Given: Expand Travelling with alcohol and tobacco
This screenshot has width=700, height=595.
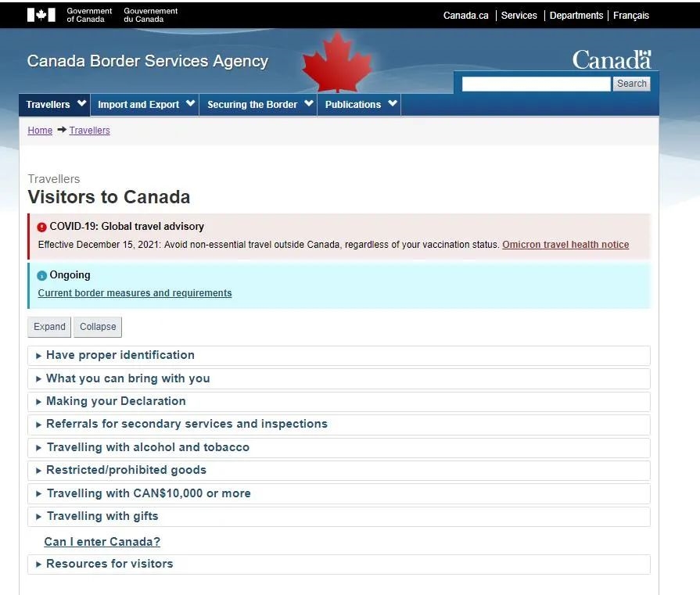Looking at the screenshot, I should [148, 447].
